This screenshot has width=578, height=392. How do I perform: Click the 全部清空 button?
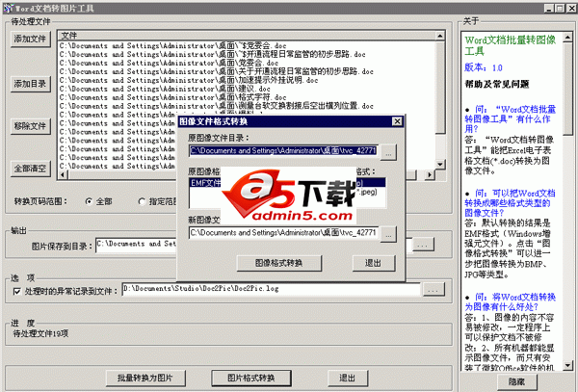[30, 169]
